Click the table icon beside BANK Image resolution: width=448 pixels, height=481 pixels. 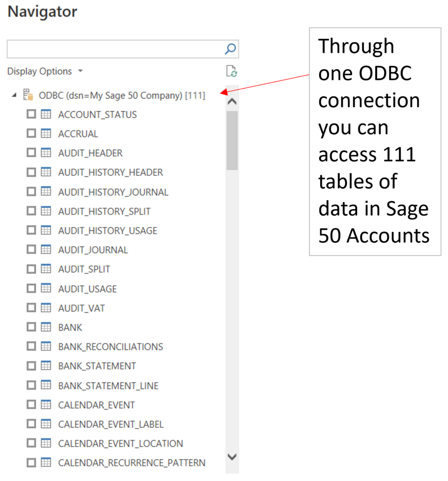tap(47, 326)
